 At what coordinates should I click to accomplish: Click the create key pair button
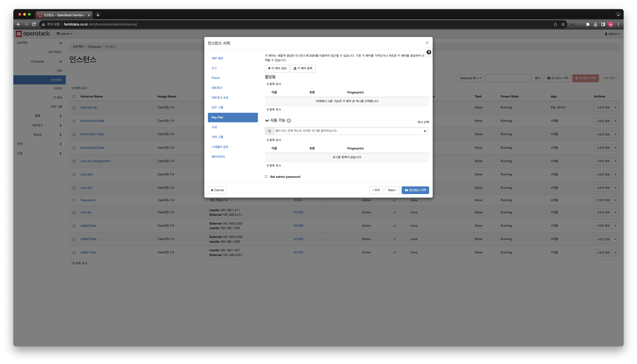[277, 68]
